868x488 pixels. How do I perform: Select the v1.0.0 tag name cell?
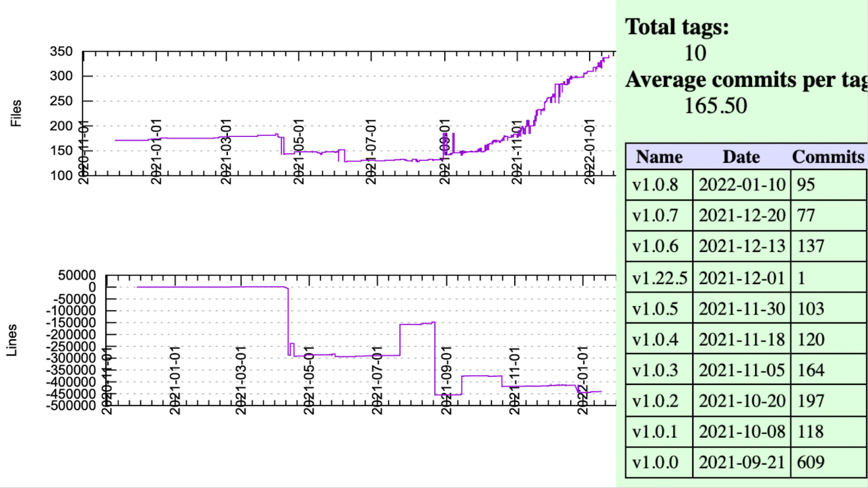659,462
